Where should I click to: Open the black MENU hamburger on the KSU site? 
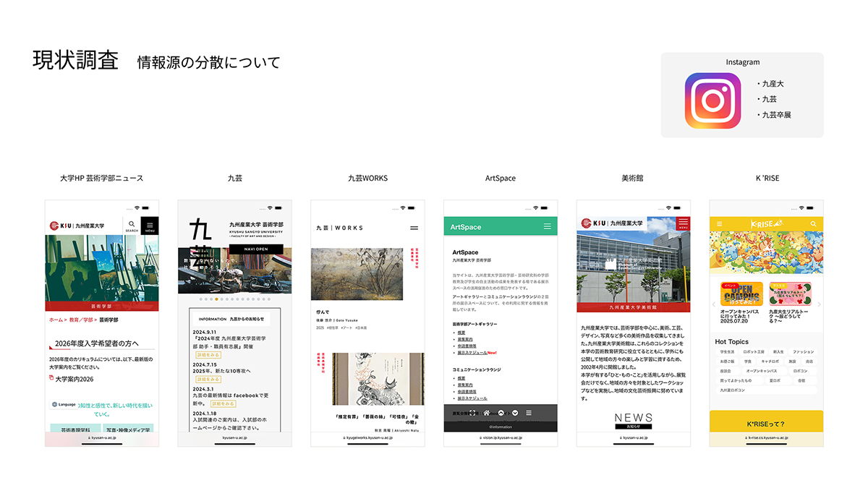(150, 226)
